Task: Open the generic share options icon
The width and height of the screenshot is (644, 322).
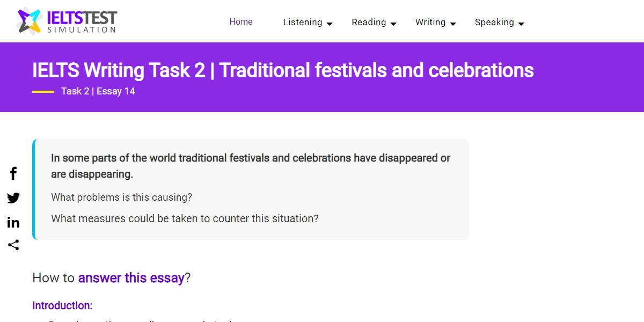Action: (13, 245)
